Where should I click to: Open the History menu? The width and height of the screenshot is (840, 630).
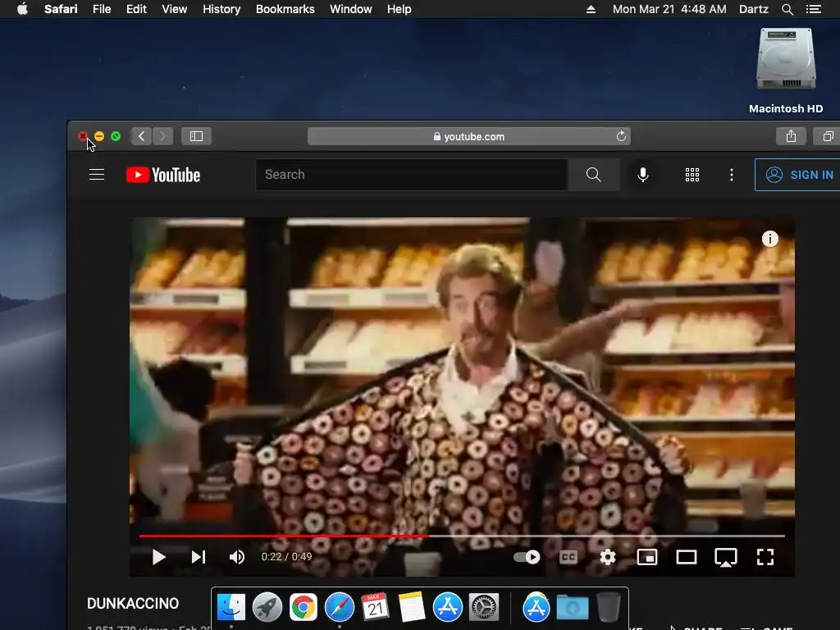221,9
